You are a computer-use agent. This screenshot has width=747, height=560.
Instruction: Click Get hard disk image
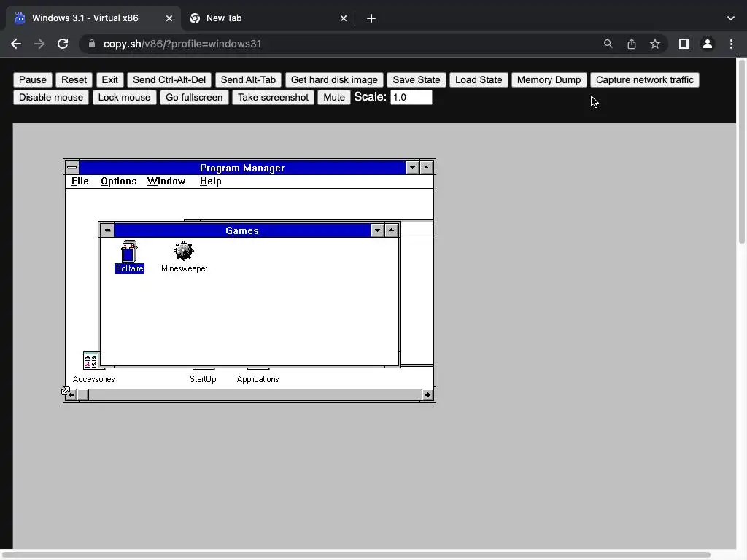[334, 80]
